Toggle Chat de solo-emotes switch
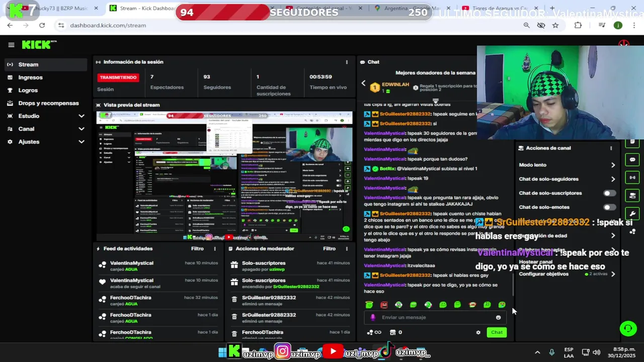Image resolution: width=644 pixels, height=362 pixels. 609,207
